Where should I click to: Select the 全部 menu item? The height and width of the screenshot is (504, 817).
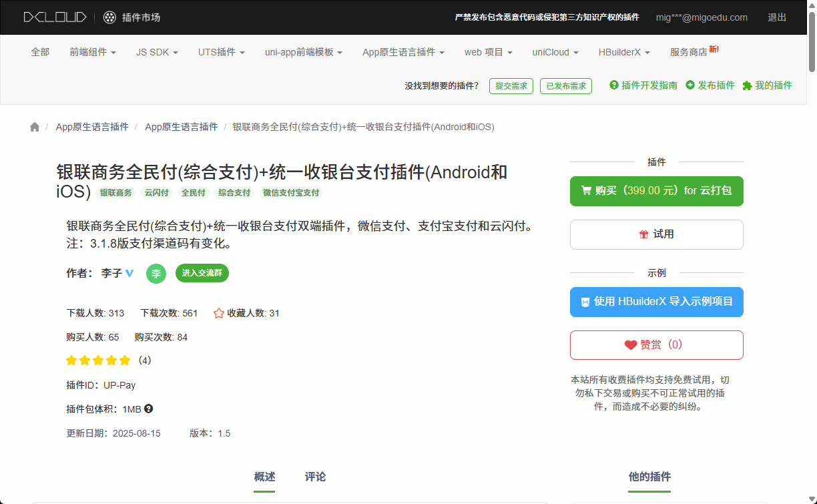(40, 52)
